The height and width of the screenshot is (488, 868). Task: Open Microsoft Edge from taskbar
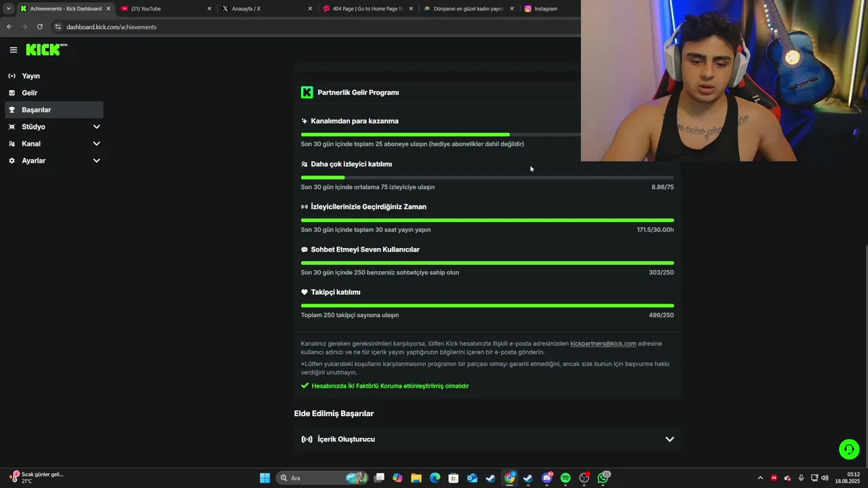(x=435, y=478)
